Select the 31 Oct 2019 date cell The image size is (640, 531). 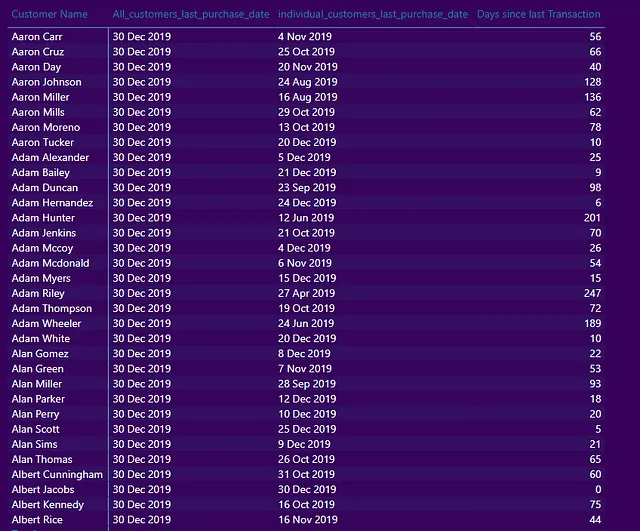point(306,475)
